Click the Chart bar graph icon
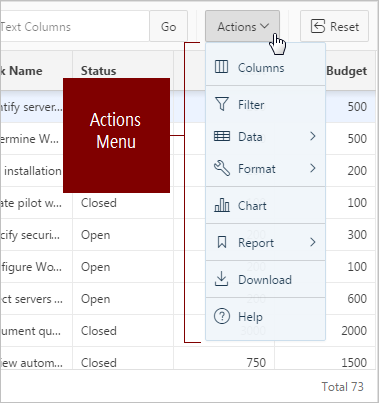 pyautogui.click(x=222, y=205)
